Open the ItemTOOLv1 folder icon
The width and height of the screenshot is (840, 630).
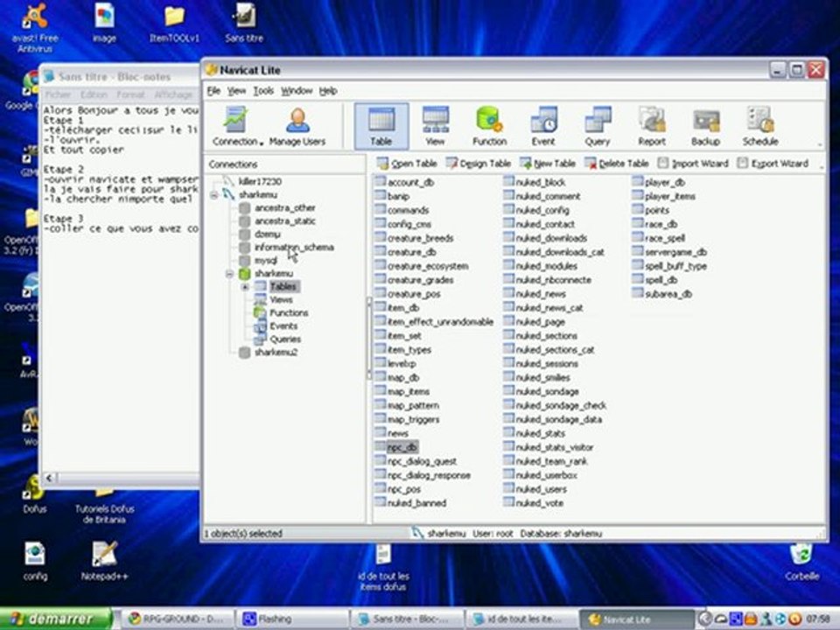[x=175, y=23]
